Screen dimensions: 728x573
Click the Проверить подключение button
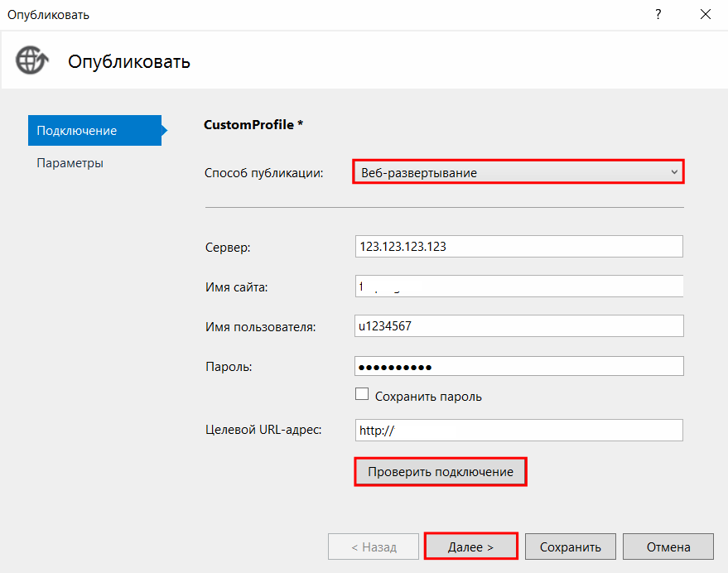pos(440,471)
